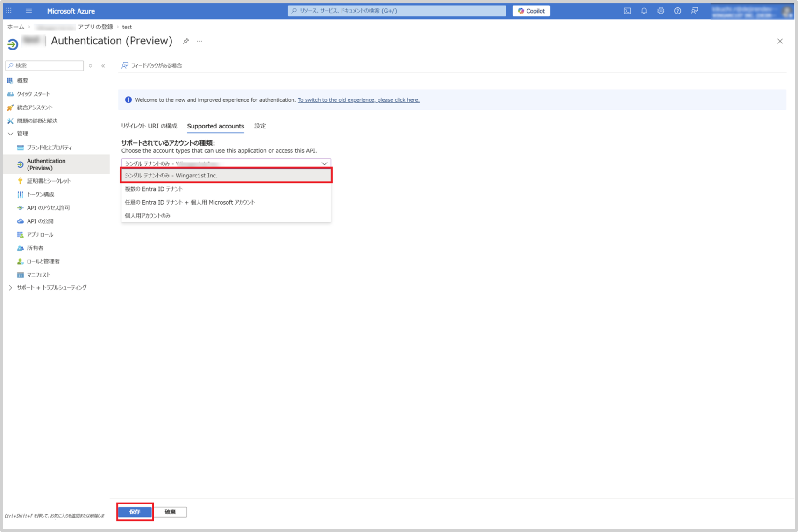The width and height of the screenshot is (798, 532).
Task: Collapse the 管理 section
Action: pyautogui.click(x=10, y=134)
